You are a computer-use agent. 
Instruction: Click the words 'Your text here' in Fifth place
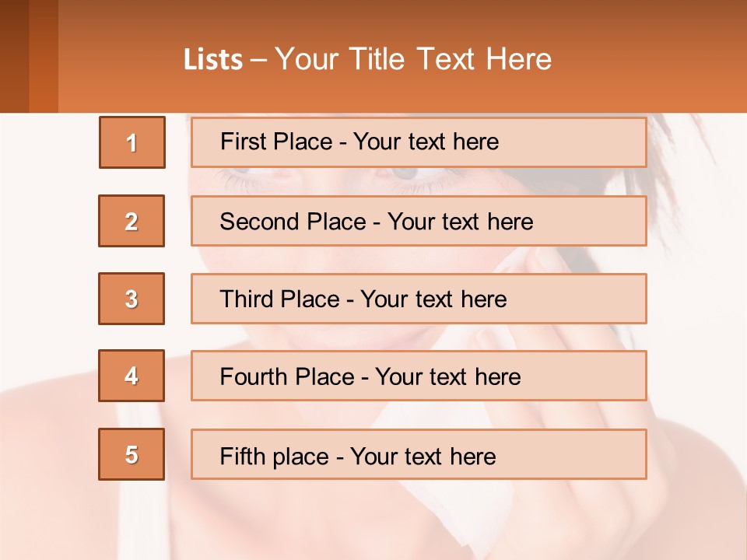pyautogui.click(x=423, y=456)
